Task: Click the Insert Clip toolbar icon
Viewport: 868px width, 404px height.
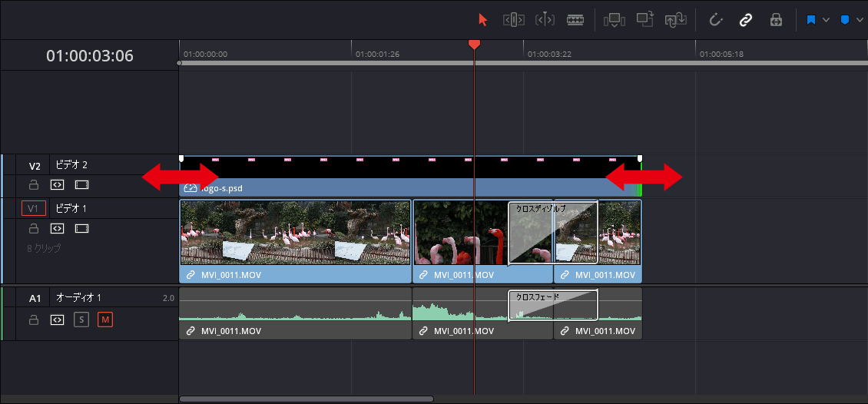Action: pyautogui.click(x=614, y=20)
